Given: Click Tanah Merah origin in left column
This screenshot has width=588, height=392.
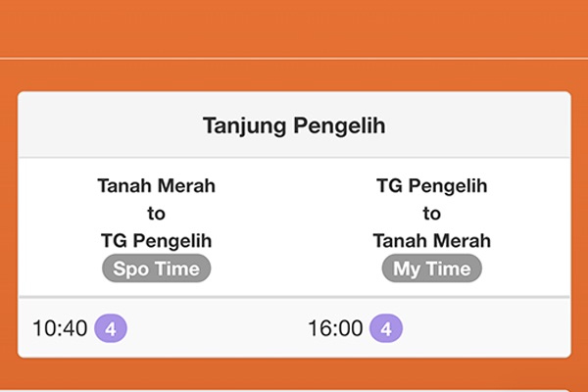Looking at the screenshot, I should (x=157, y=185).
